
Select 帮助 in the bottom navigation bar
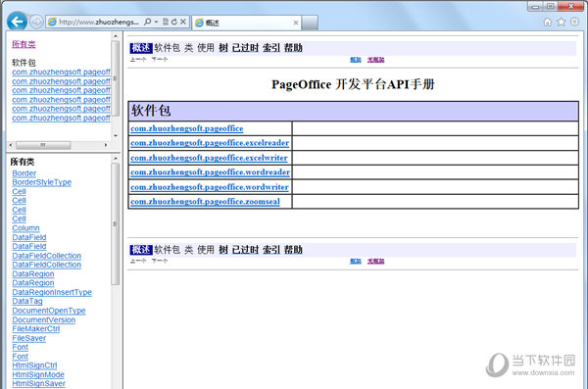[293, 250]
